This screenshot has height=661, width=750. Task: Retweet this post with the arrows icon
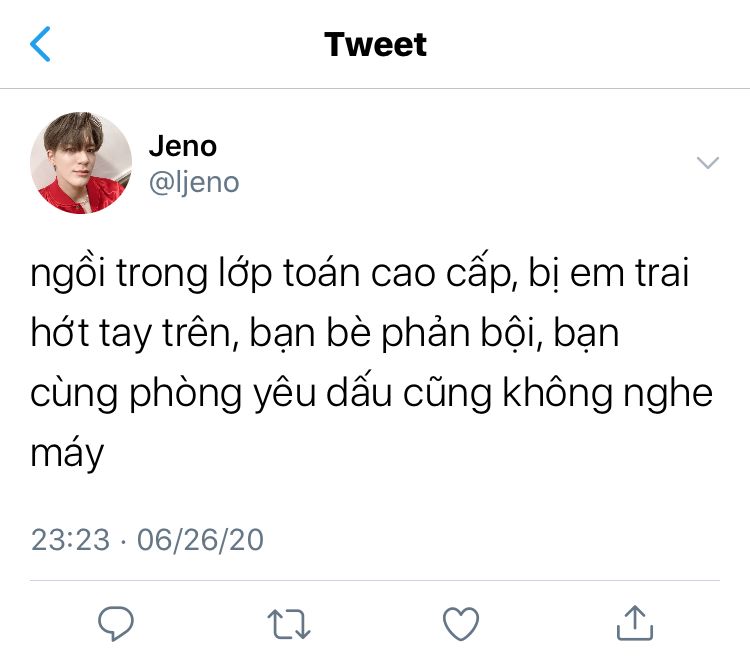click(289, 624)
